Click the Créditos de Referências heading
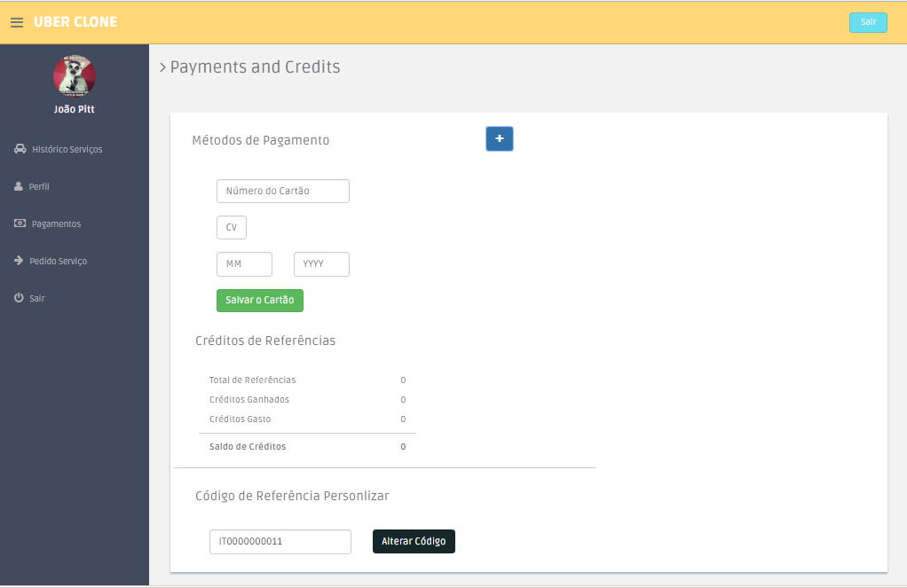This screenshot has height=588, width=907. tap(265, 341)
